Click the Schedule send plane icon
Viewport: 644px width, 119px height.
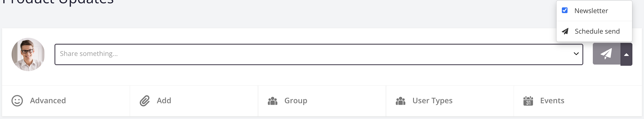click(x=565, y=31)
